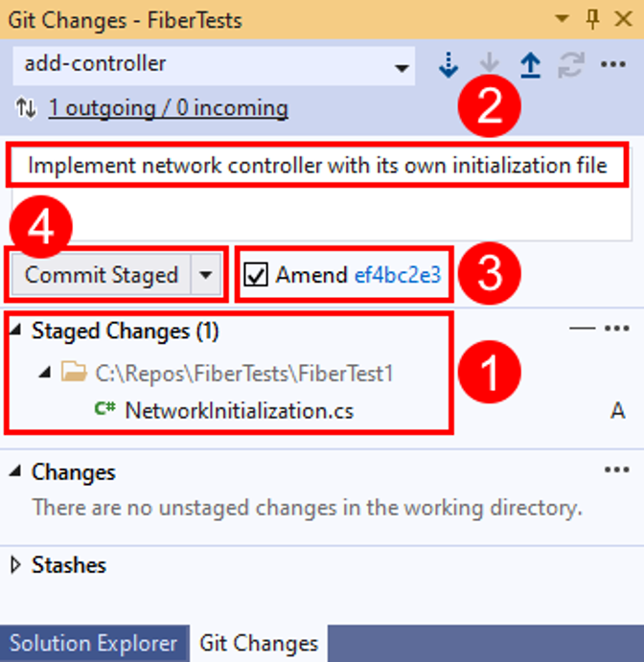The width and height of the screenshot is (644, 662).
Task: Open the ellipsis menu beside Sync icon
Action: click(x=613, y=65)
